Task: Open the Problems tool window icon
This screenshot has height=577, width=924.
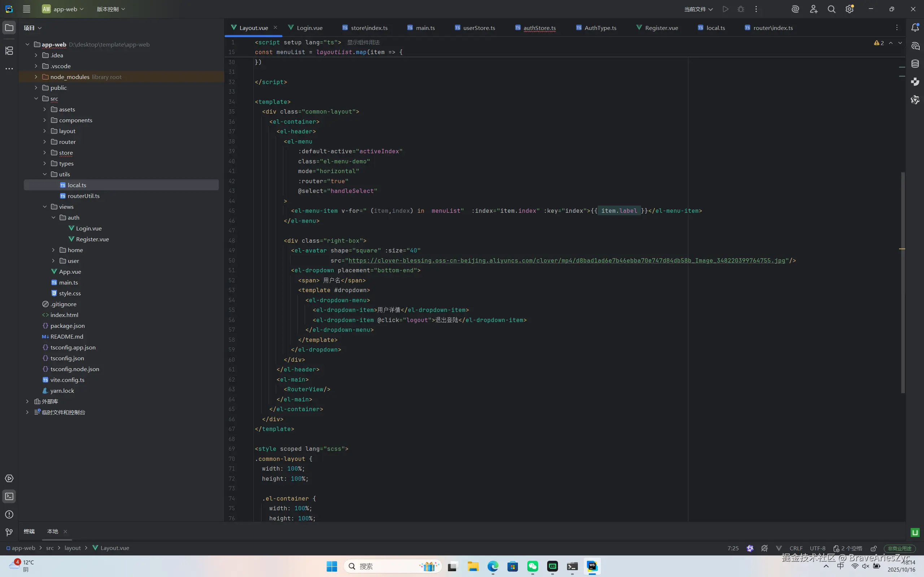Action: click(9, 514)
